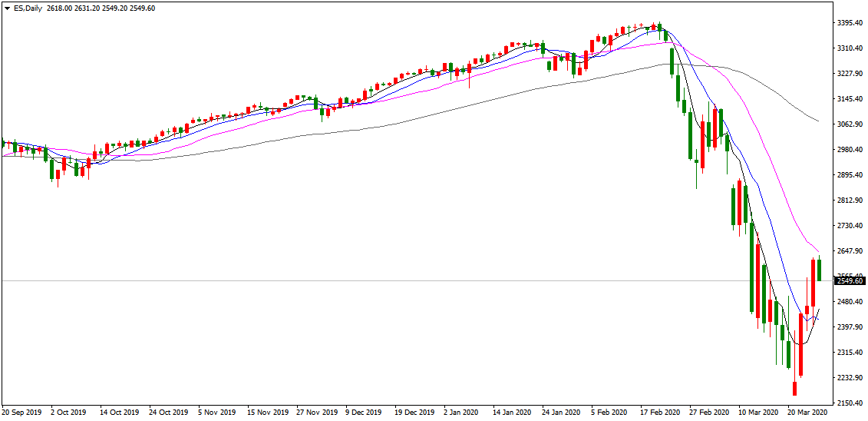The width and height of the screenshot is (868, 421).
Task: Click the 2150.40 price axis label
Action: click(850, 403)
